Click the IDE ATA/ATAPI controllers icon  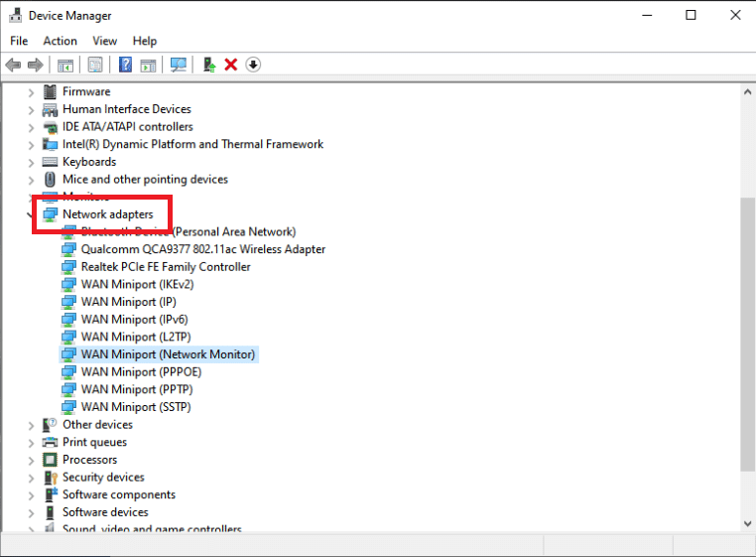pyautogui.click(x=50, y=127)
